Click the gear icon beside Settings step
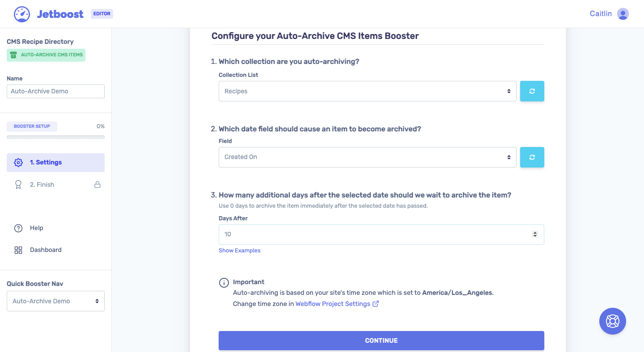 click(18, 162)
